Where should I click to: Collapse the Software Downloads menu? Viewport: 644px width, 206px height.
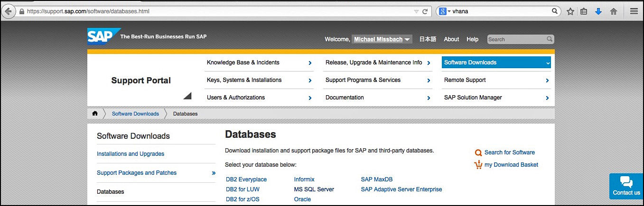click(496, 63)
